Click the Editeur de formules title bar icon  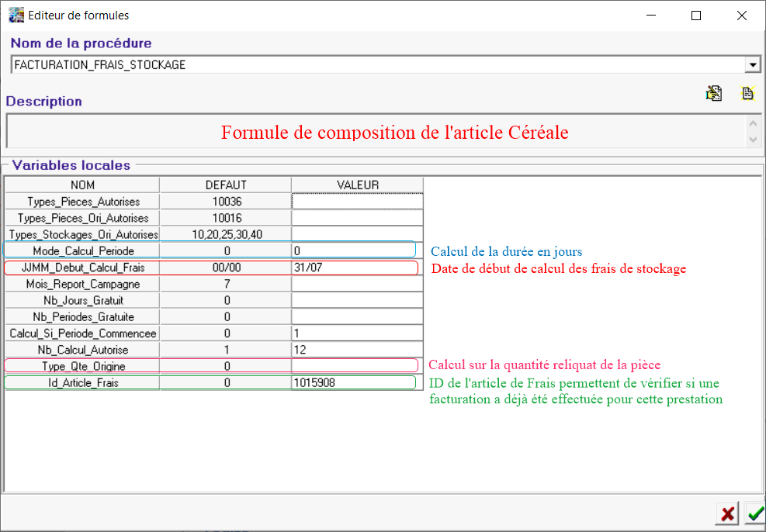click(16, 15)
